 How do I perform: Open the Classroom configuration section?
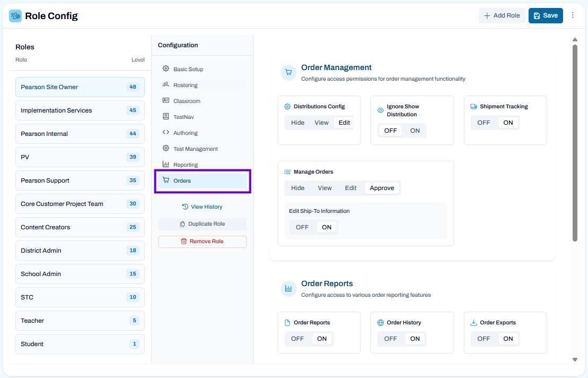(x=203, y=101)
